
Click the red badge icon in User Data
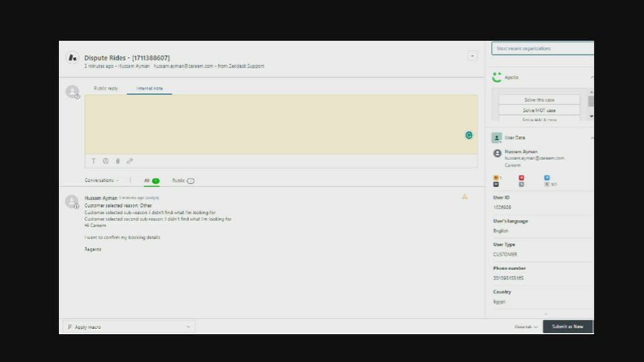(521, 178)
